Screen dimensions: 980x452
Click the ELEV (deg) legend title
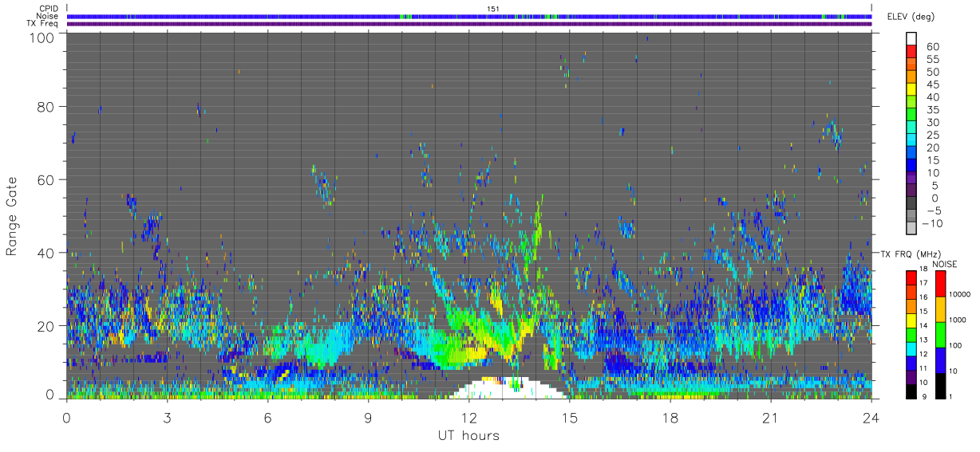pyautogui.click(x=911, y=17)
